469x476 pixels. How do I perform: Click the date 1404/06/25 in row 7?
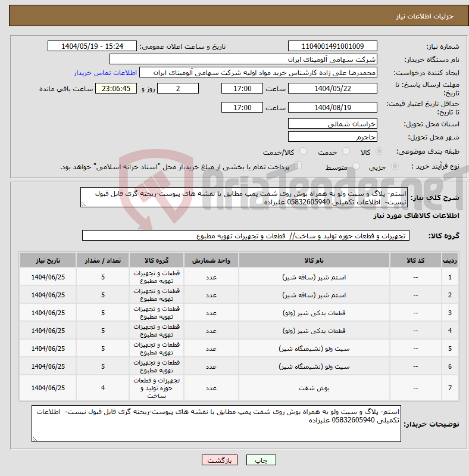pos(48,388)
